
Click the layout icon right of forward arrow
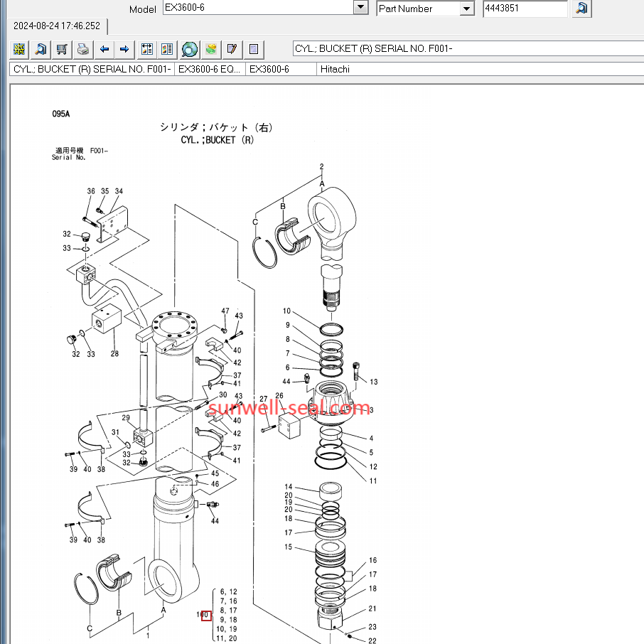point(147,49)
